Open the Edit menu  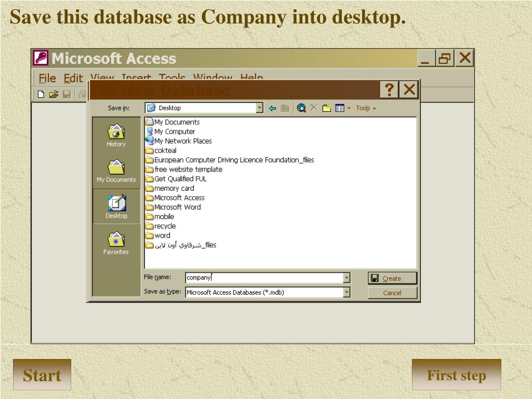73,78
